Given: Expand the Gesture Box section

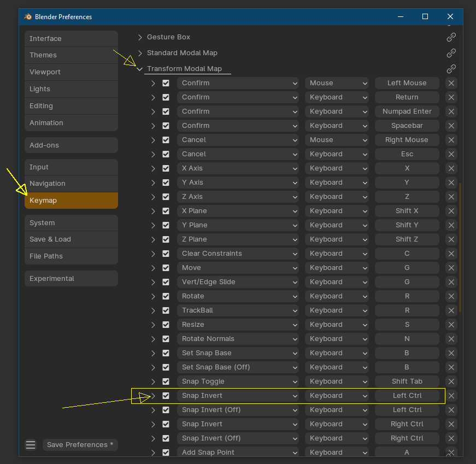Looking at the screenshot, I should (140, 37).
